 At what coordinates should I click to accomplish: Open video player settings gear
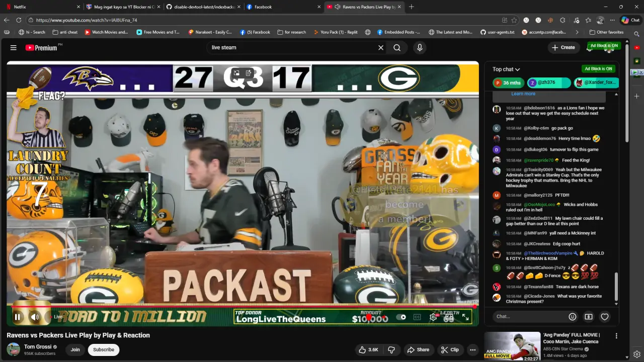(433, 317)
